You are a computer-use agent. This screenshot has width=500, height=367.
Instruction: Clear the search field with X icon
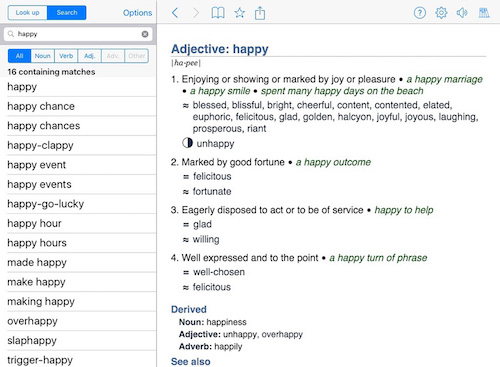[x=145, y=34]
